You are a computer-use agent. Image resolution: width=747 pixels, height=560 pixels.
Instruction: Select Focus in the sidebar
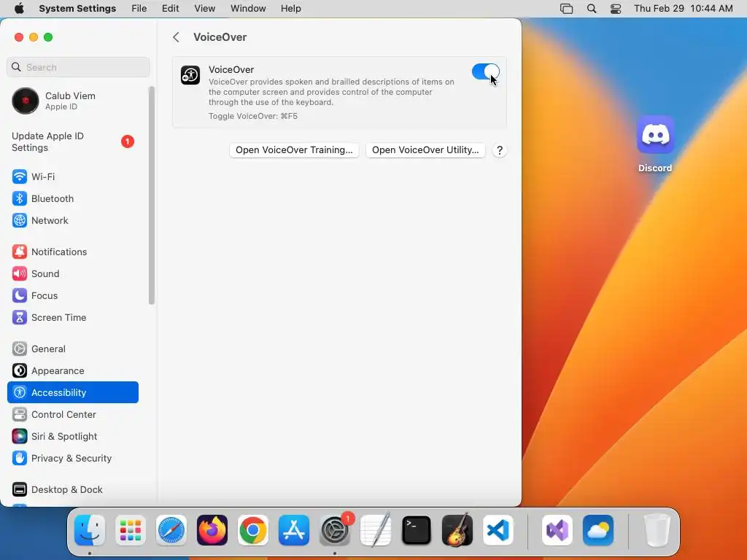[72, 296]
